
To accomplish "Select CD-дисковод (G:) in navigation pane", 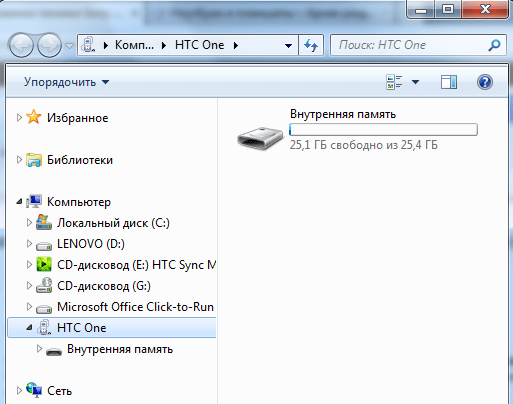I will click(x=104, y=286).
